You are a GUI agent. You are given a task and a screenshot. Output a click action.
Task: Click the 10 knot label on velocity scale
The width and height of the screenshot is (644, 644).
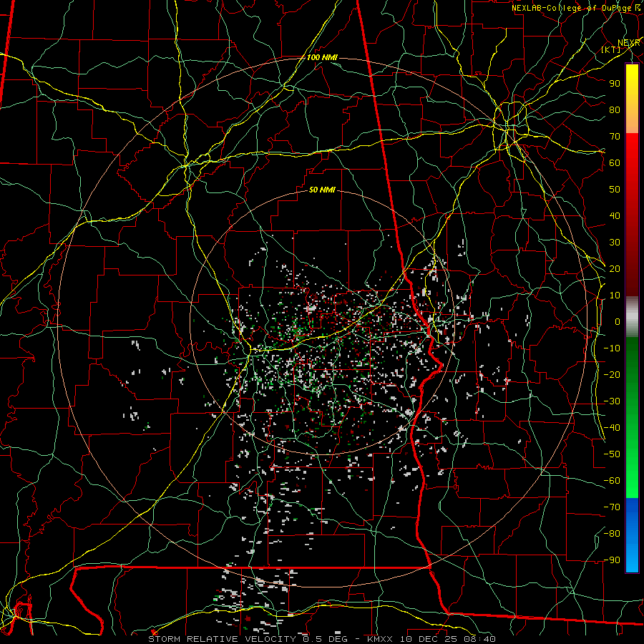[x=615, y=296]
